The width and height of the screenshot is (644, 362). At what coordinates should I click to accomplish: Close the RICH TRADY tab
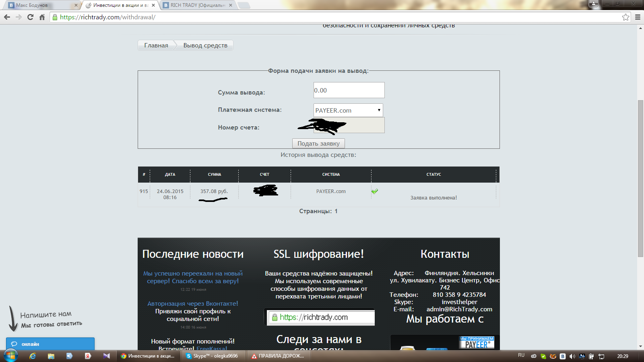point(231,5)
